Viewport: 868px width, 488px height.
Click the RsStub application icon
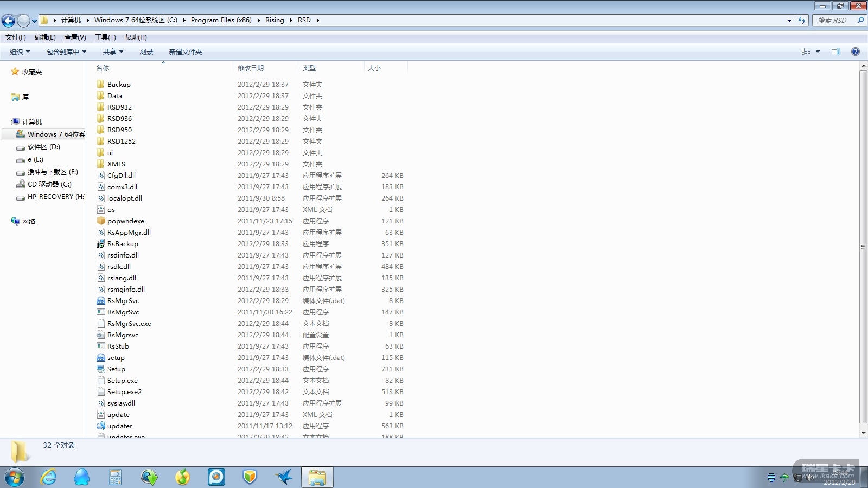(101, 346)
